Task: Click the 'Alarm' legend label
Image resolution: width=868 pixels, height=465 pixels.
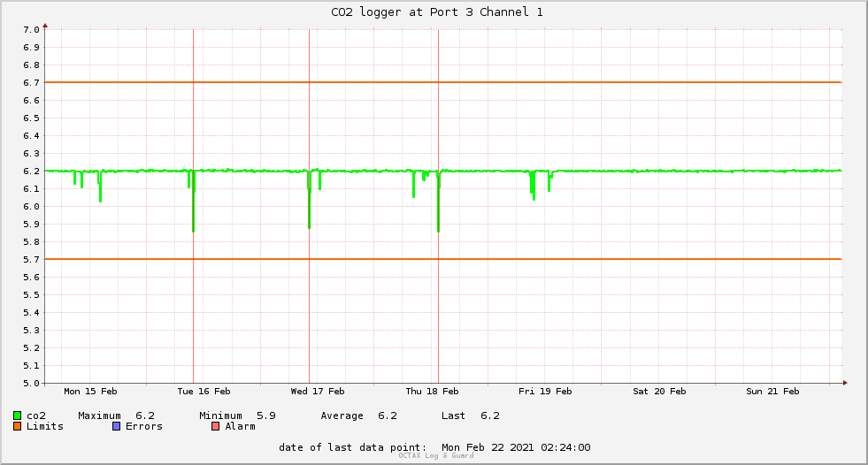Action: point(241,426)
